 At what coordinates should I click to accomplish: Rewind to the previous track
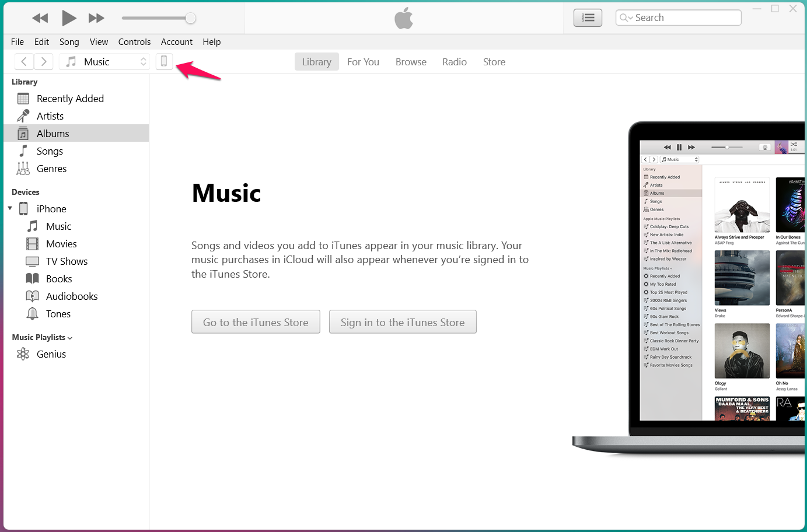pyautogui.click(x=40, y=18)
